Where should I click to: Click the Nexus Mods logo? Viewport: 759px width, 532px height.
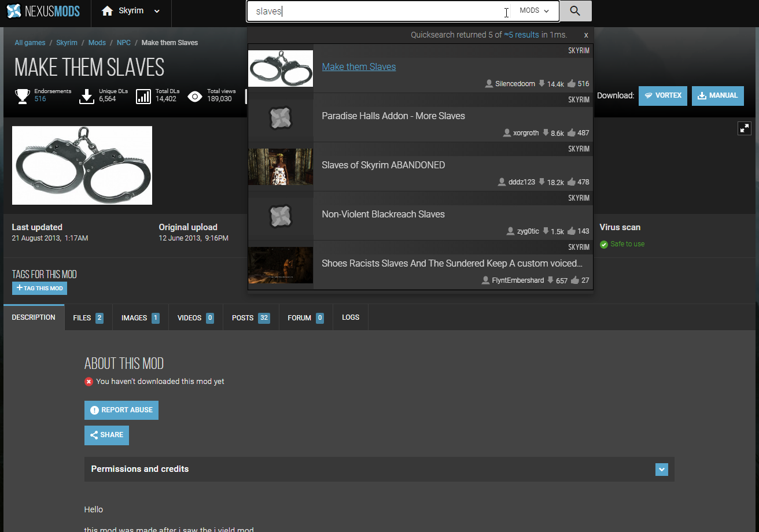43,11
